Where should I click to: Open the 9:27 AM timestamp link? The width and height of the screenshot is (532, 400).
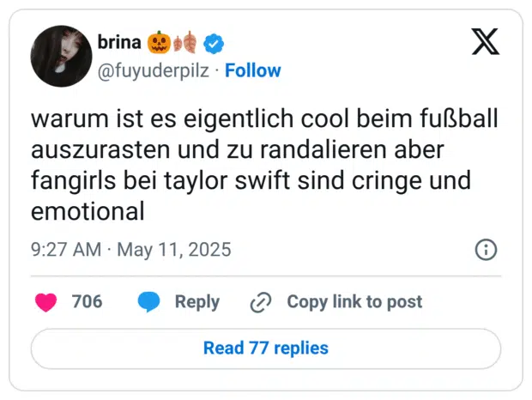[67, 250]
